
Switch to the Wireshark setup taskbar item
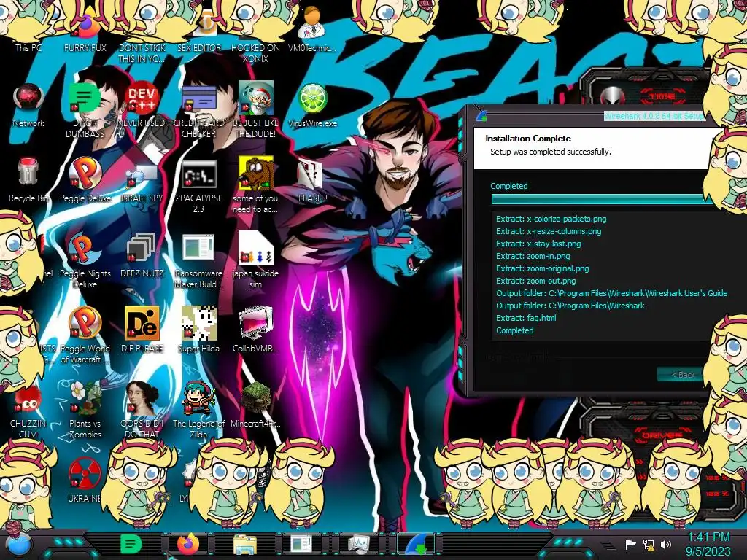[x=416, y=544]
